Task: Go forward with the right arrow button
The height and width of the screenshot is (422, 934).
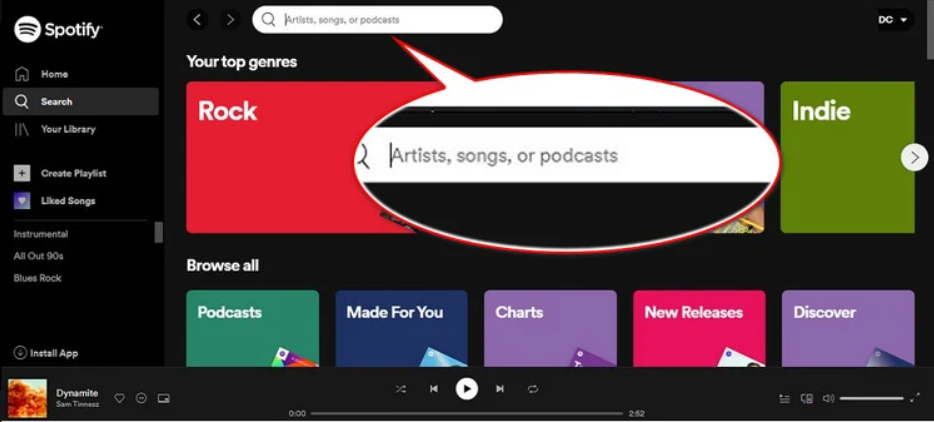Action: (230, 20)
